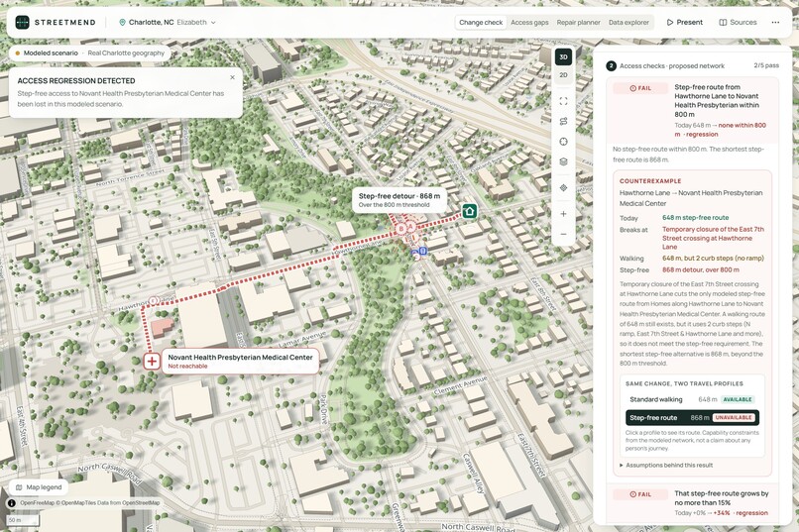This screenshot has width=799, height=532.
Task: Open the Sources panel
Action: (738, 23)
